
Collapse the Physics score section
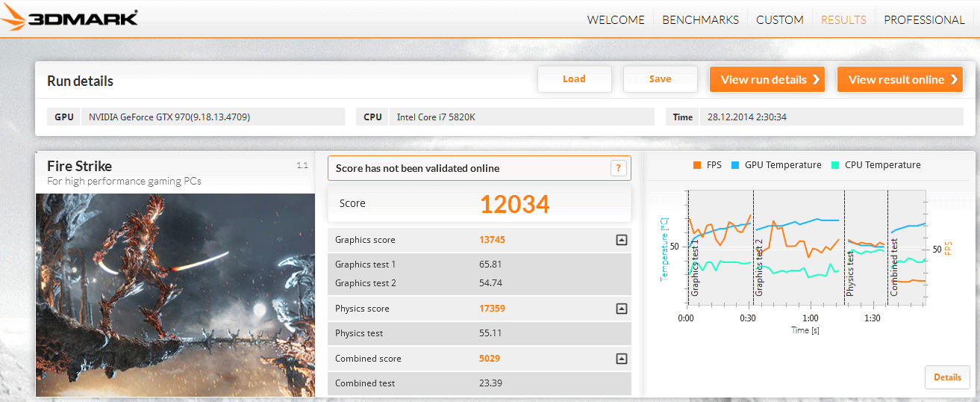[x=622, y=309]
